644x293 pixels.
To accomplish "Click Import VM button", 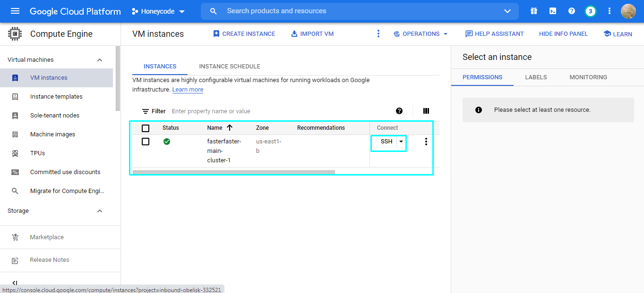I will (312, 34).
